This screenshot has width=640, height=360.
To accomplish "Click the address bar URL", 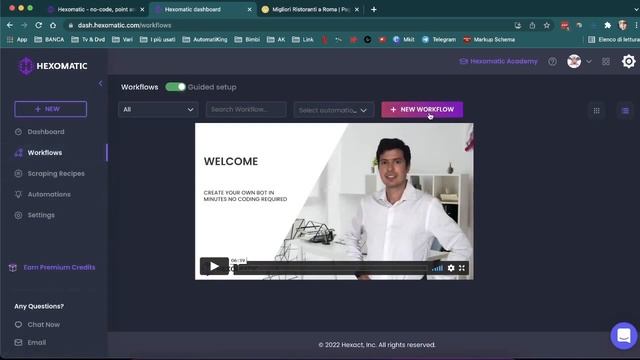I will tap(124, 25).
